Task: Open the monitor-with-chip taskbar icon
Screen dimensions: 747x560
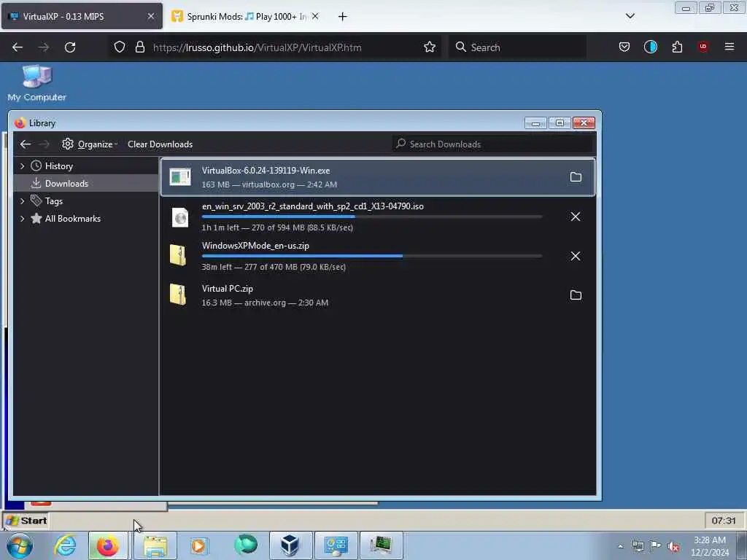Action: pos(381,545)
